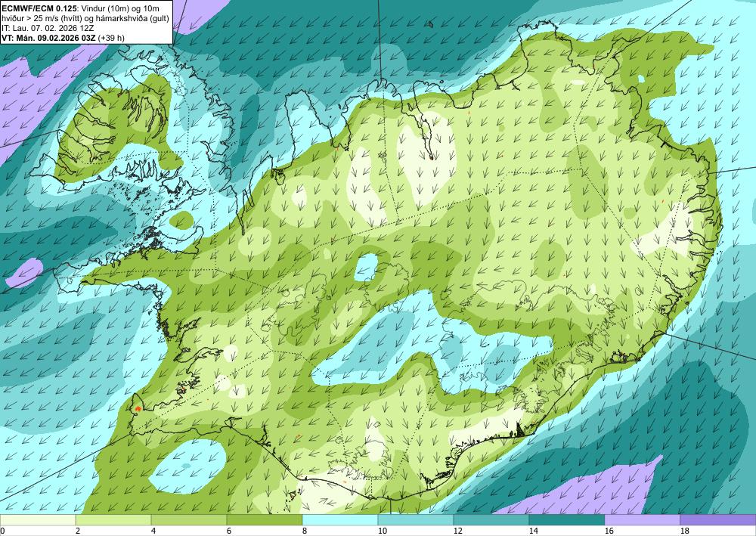The width and height of the screenshot is (756, 536).
Task: Click the initial time "IT: Lau. 07. 02. 2026 12Z"
Action: [48, 27]
